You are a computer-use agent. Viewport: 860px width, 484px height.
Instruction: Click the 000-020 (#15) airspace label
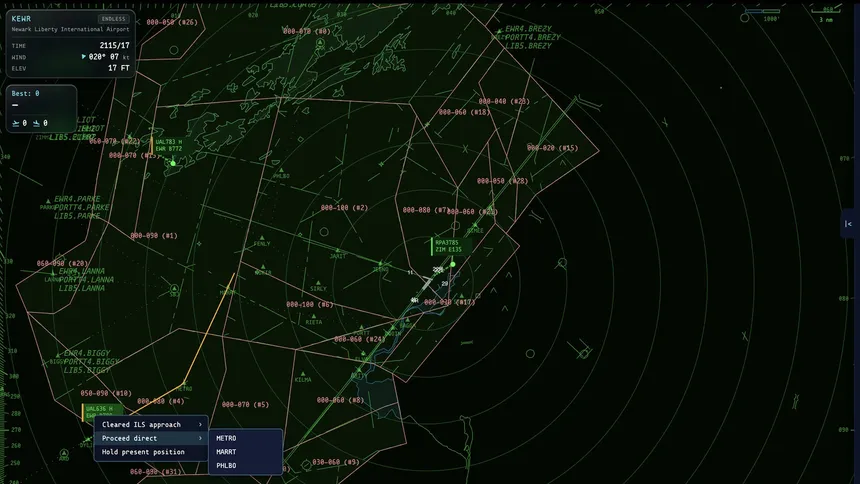[x=552, y=148]
